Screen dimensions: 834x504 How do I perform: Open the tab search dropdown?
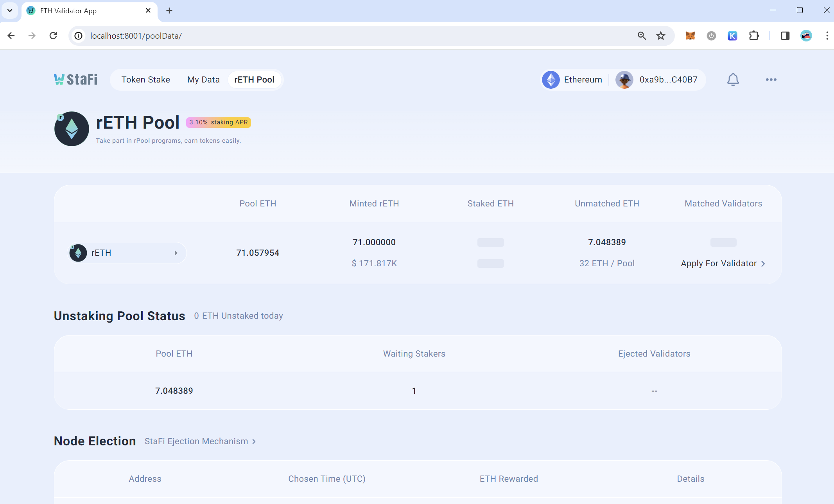click(10, 11)
